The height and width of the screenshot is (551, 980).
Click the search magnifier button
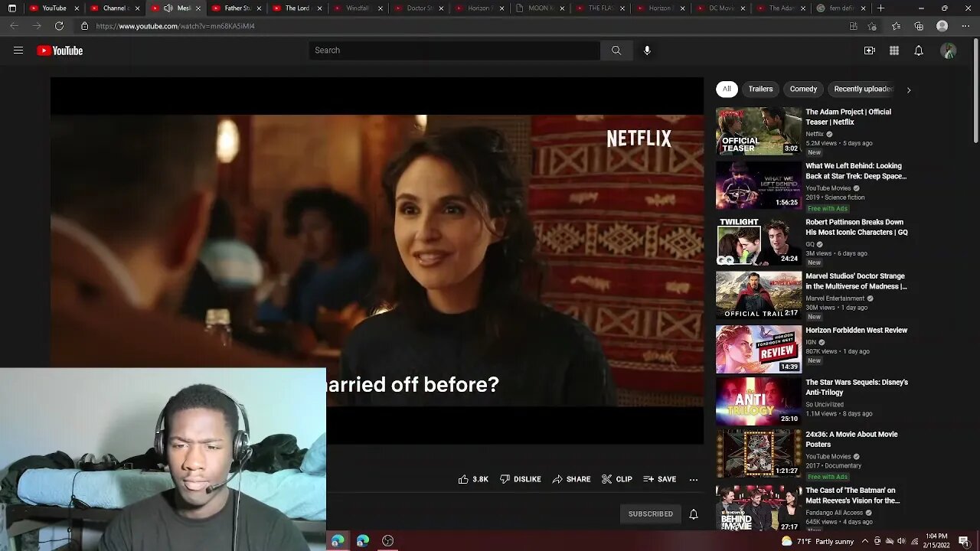(616, 51)
